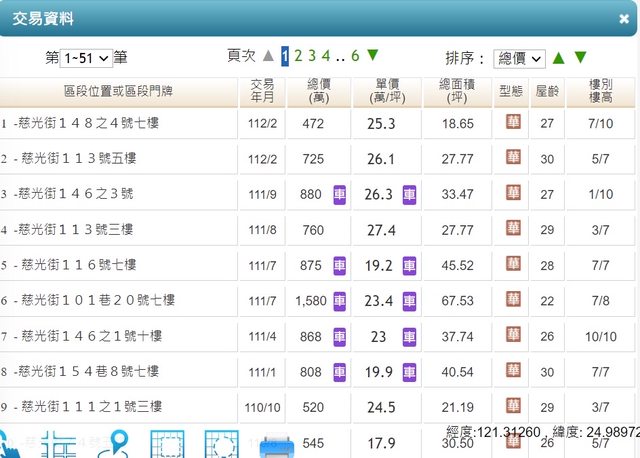Go to next page using green arrow after 6

pyautogui.click(x=373, y=56)
